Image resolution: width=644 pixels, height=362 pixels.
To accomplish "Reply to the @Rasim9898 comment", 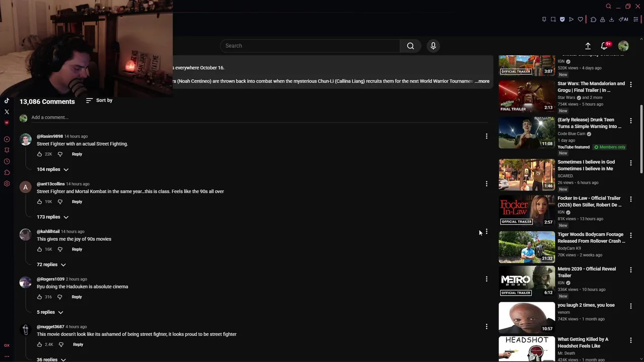I will [77, 154].
